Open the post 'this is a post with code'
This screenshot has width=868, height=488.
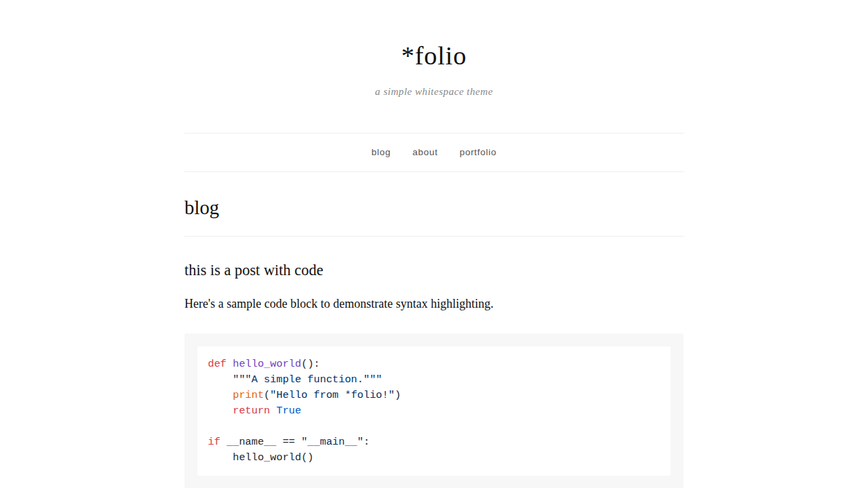click(x=254, y=270)
